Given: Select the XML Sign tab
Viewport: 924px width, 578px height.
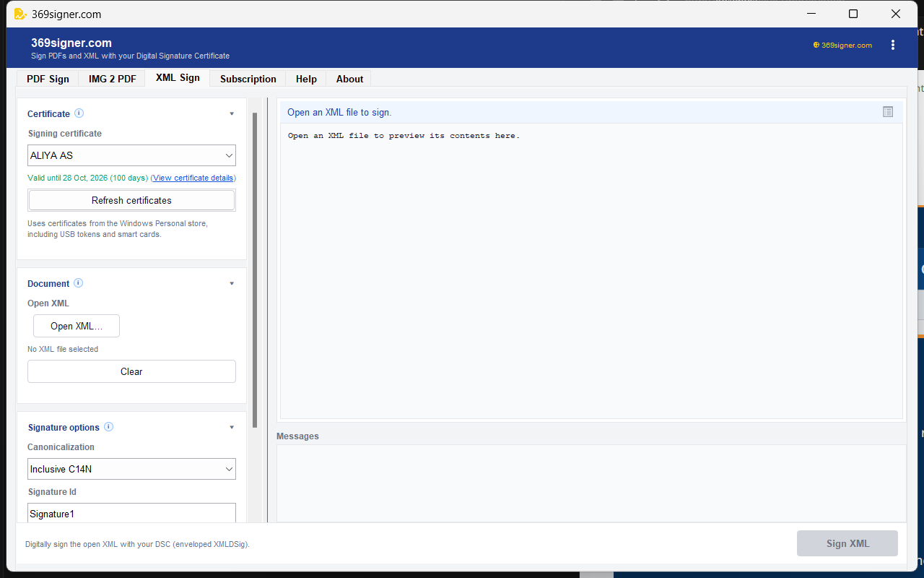Looking at the screenshot, I should pos(178,78).
